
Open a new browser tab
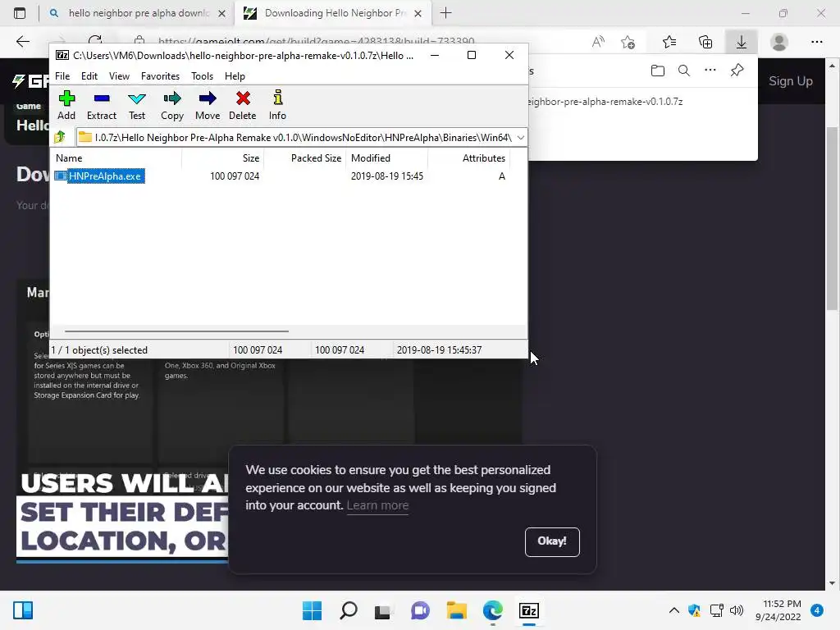[445, 13]
